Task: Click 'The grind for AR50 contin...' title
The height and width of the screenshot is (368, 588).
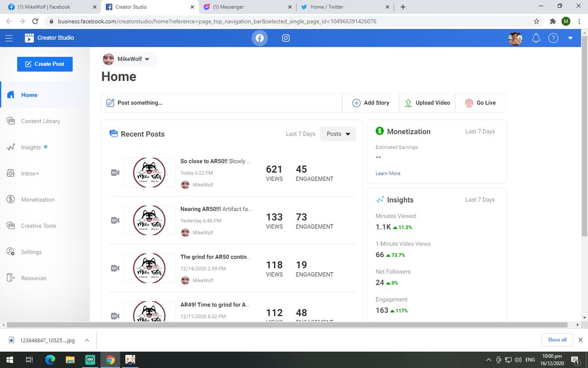Action: (x=216, y=257)
